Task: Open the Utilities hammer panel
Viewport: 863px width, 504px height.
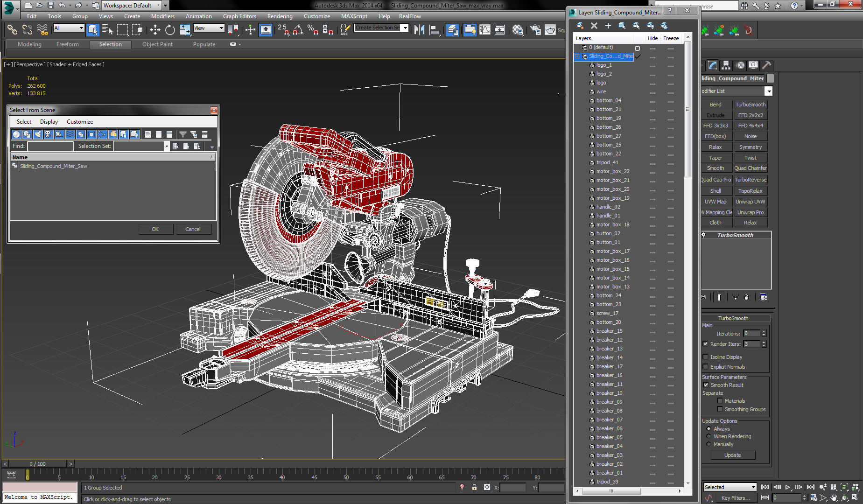Action: (766, 65)
